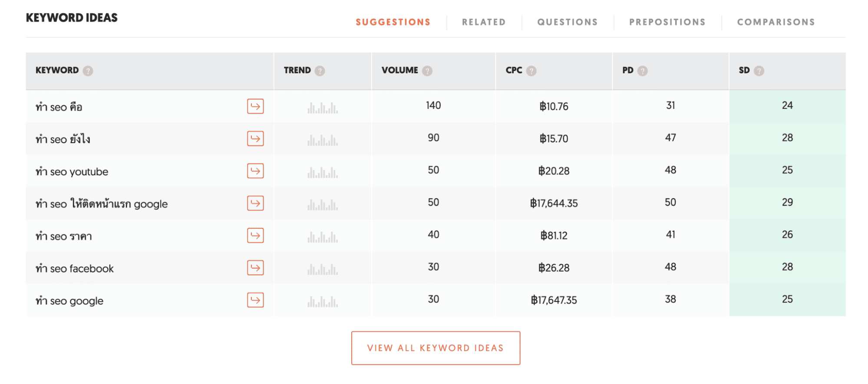Open the help icon next to KEYWORD header
This screenshot has height=384, width=868.
[89, 70]
